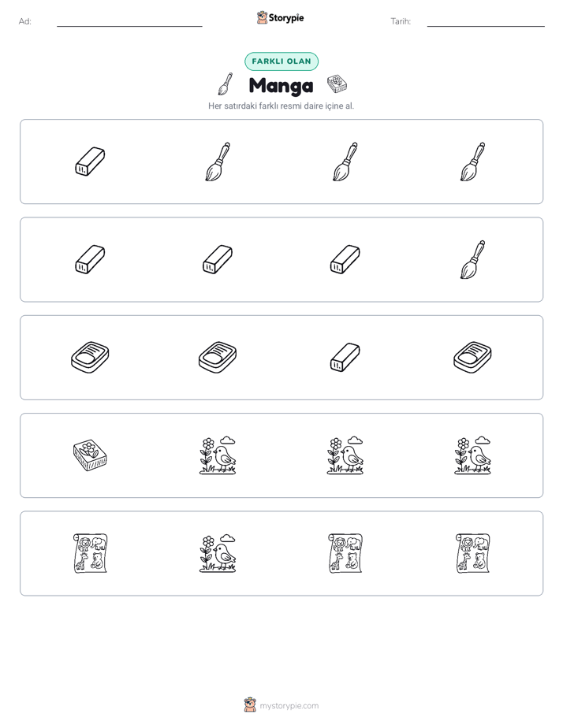The image size is (563, 728).
Task: Click the FARKLI OLAN badge
Action: tap(281, 61)
